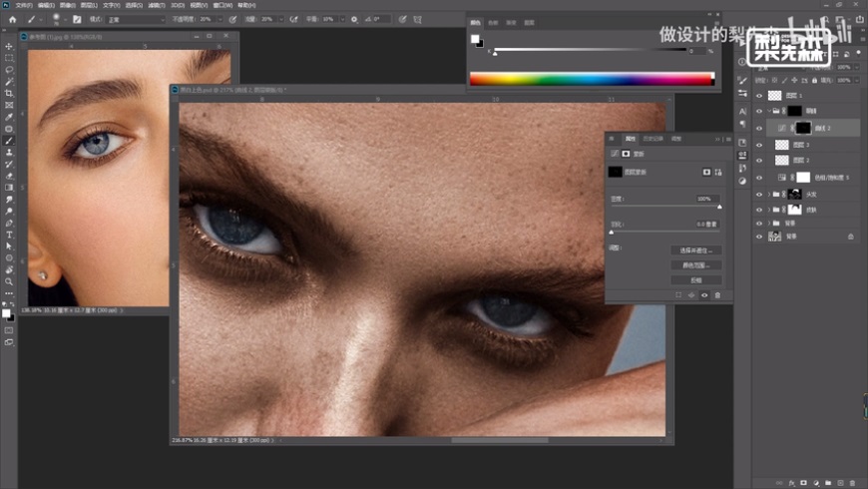Click the rainbow color spectrum bar
868x489 pixels.
tap(592, 79)
